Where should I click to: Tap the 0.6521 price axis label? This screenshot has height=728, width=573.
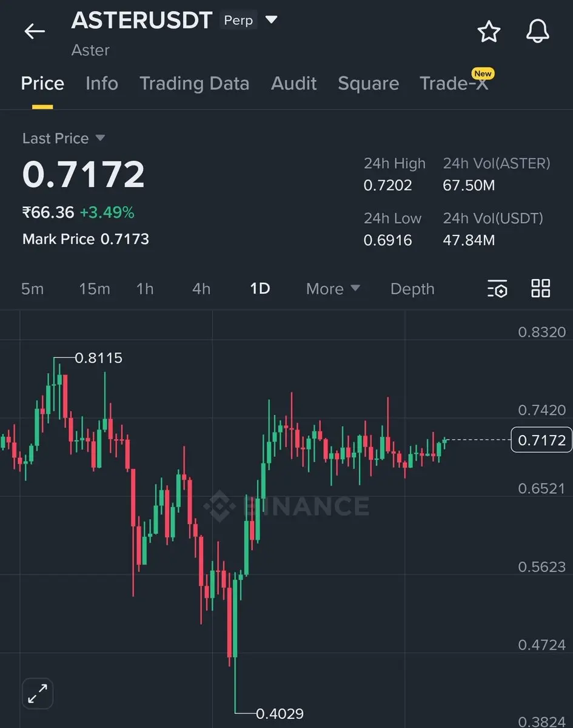[x=542, y=488]
